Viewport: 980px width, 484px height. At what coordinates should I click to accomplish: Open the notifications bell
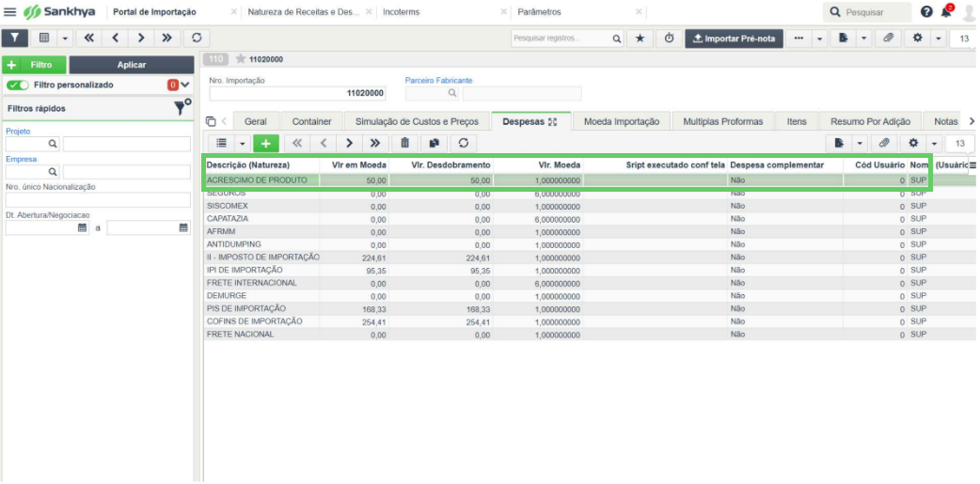coord(947,12)
